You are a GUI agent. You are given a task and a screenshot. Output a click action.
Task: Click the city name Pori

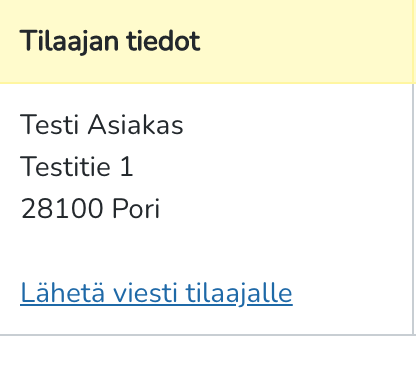tap(136, 208)
